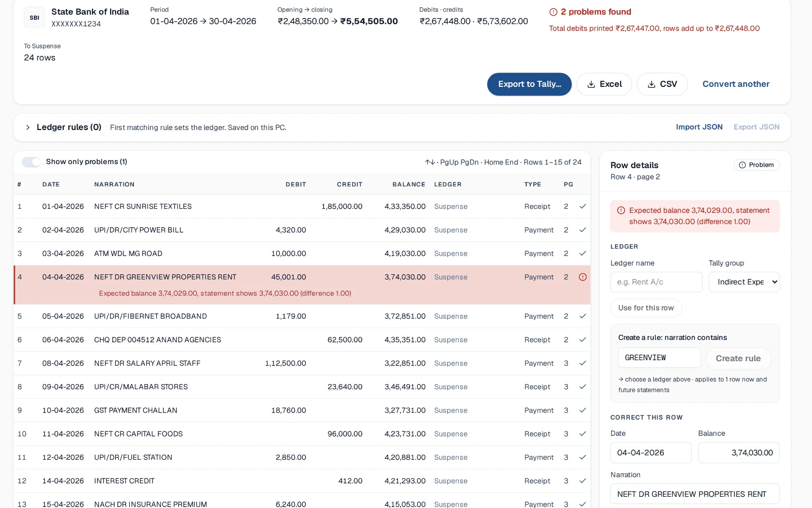Open Export to Tally options
812x508 pixels.
coord(529,84)
